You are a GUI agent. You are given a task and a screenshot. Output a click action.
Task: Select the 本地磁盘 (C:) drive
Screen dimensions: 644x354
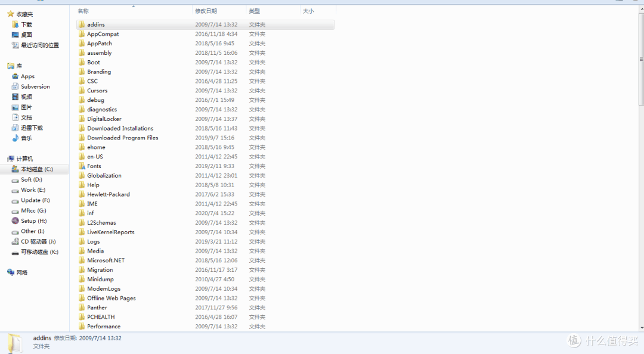tap(36, 169)
